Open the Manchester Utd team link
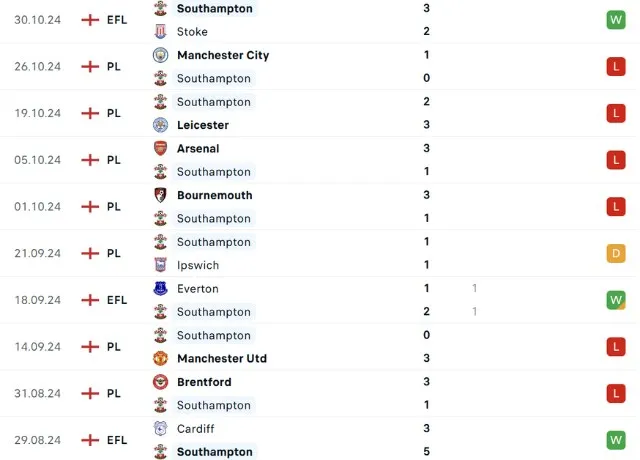640x460 pixels. click(221, 358)
